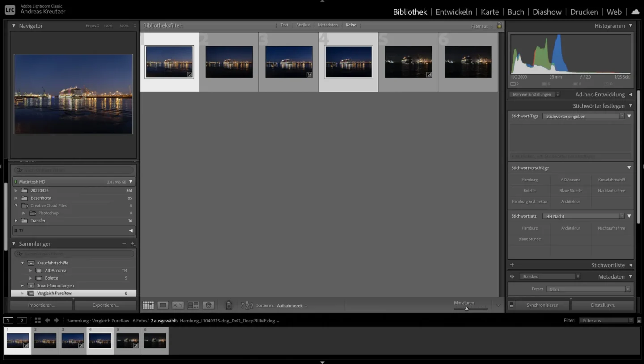This screenshot has width=644, height=364.
Task: Toggle the sort direction A-Z icon
Action: (x=247, y=305)
